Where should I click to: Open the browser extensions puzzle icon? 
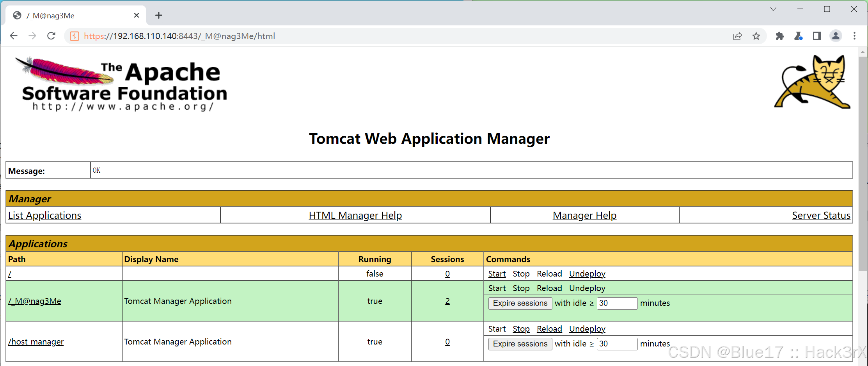point(779,36)
